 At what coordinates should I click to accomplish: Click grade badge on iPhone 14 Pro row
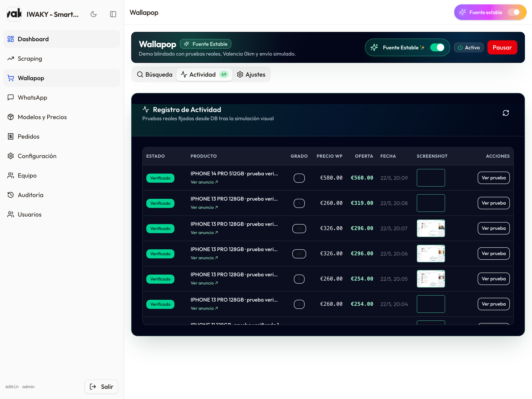coord(299,178)
